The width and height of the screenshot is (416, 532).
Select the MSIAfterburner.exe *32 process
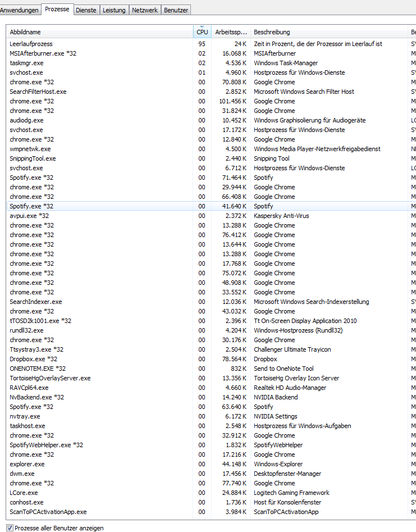(211, 53)
